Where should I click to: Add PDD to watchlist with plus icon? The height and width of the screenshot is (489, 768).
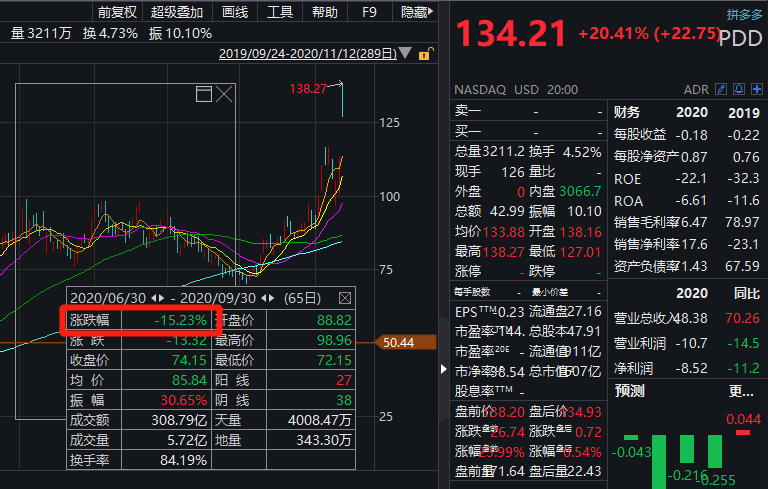point(757,89)
